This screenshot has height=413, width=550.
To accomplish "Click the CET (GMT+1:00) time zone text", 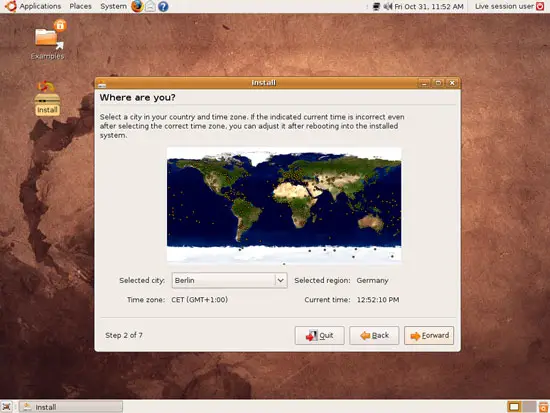I will pos(200,300).
